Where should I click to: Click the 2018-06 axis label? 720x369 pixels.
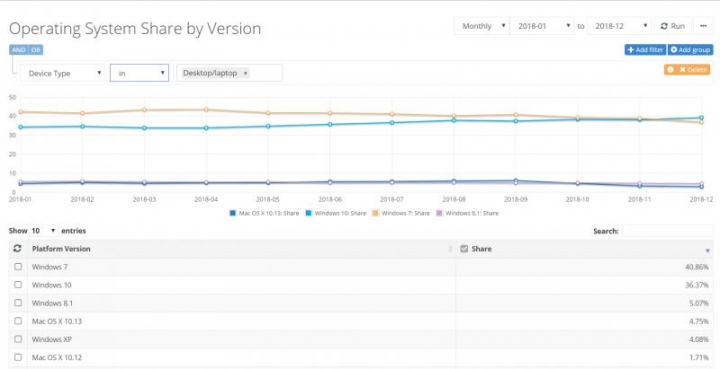(330, 199)
